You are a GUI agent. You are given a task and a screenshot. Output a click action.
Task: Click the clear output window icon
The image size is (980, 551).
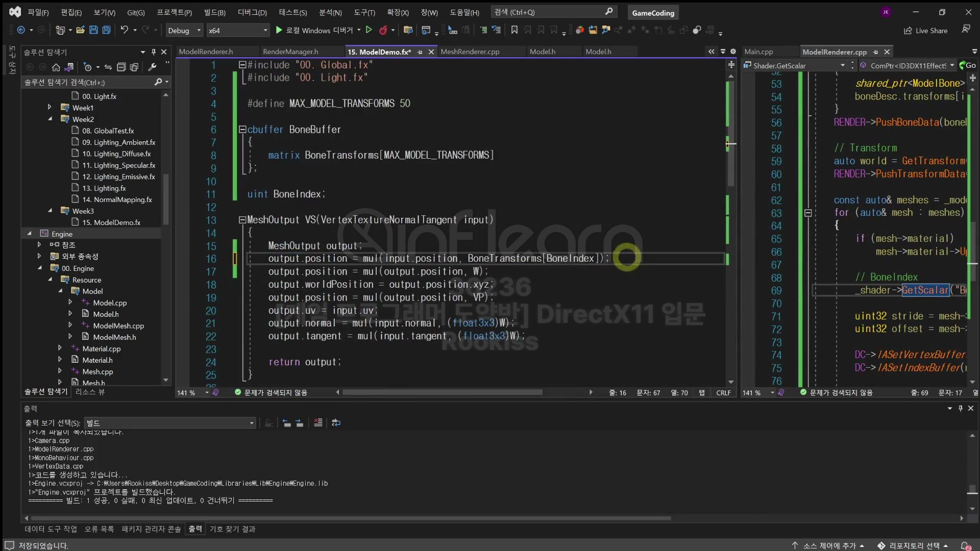click(x=318, y=422)
